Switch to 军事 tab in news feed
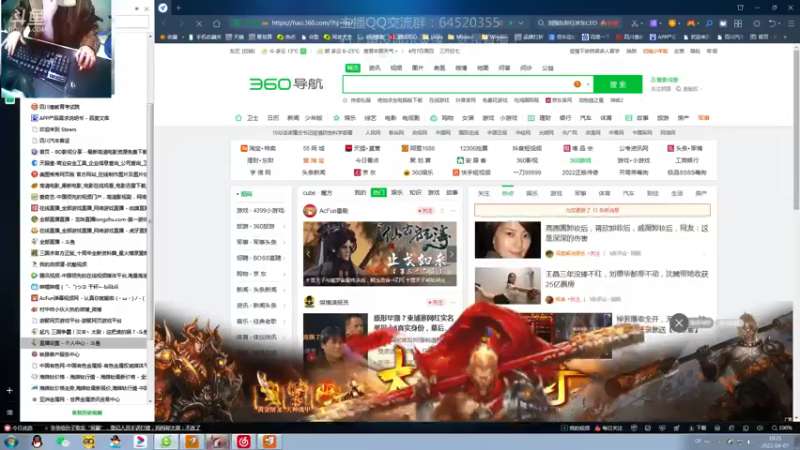This screenshot has width=800, height=450. 580,193
